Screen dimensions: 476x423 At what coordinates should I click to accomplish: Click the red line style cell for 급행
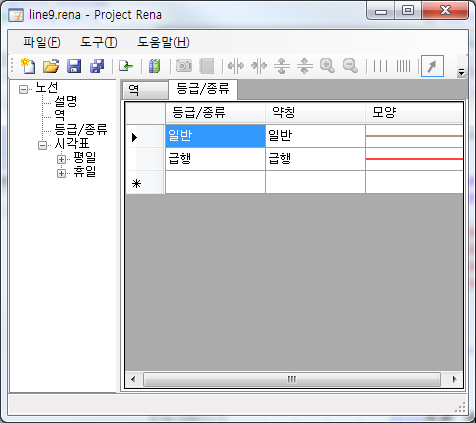pos(414,159)
